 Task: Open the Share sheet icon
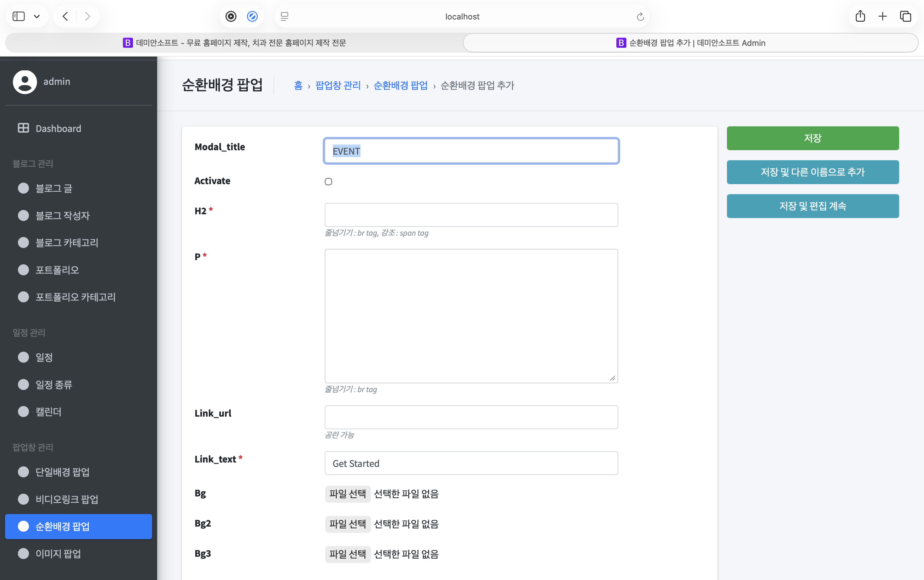tap(860, 16)
